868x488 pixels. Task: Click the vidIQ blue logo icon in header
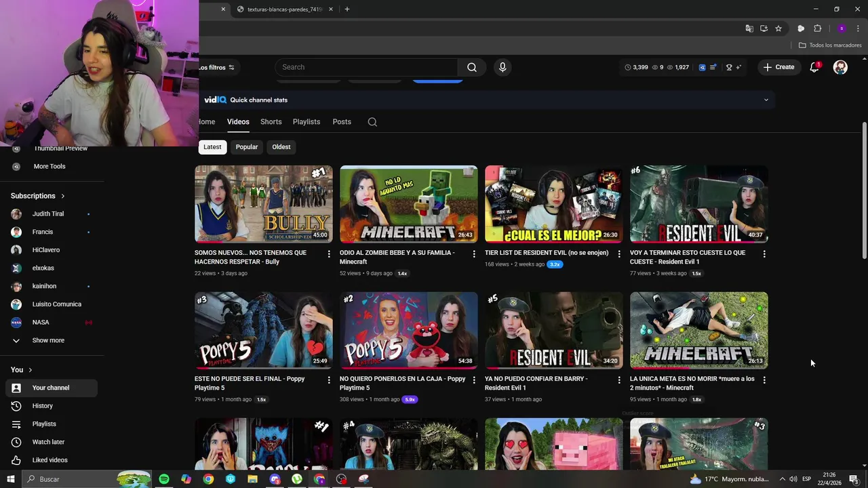click(702, 67)
